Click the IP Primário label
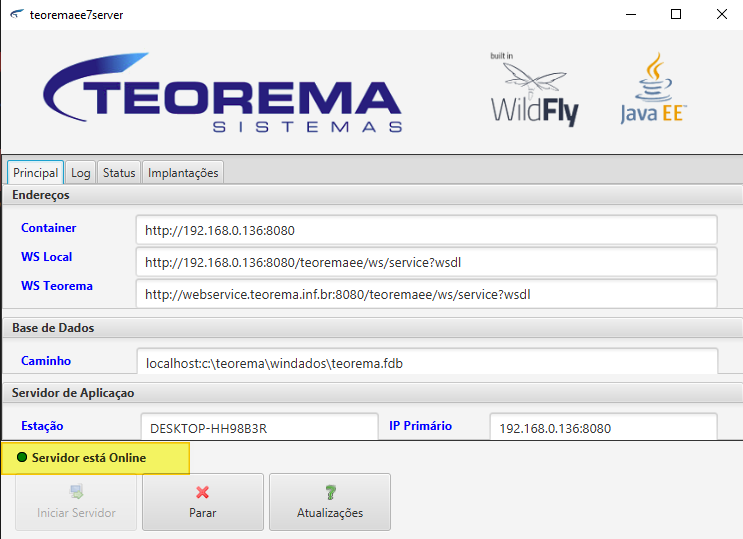This screenshot has height=539, width=743. 420,426
